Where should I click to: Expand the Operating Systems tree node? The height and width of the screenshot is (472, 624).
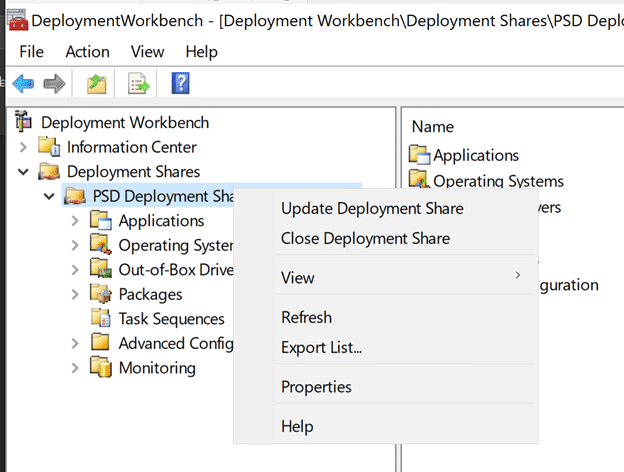(x=75, y=245)
